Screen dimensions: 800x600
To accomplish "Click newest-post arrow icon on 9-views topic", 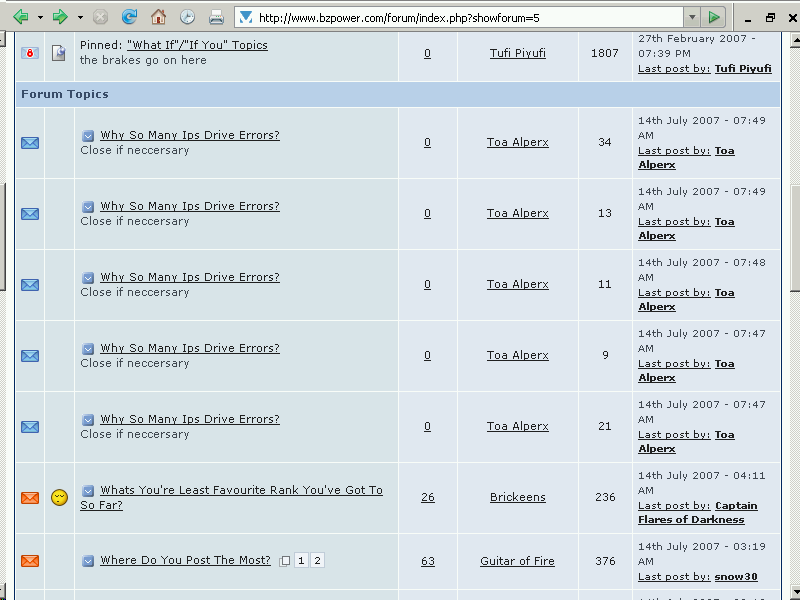I will point(88,348).
